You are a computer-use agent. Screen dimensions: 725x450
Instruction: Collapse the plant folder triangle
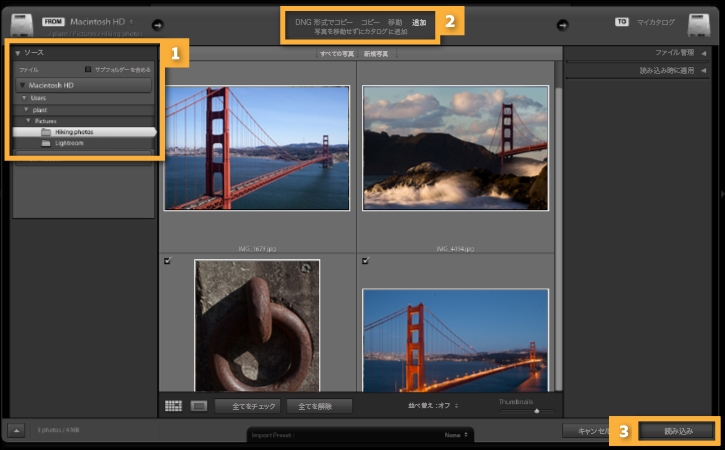26,110
